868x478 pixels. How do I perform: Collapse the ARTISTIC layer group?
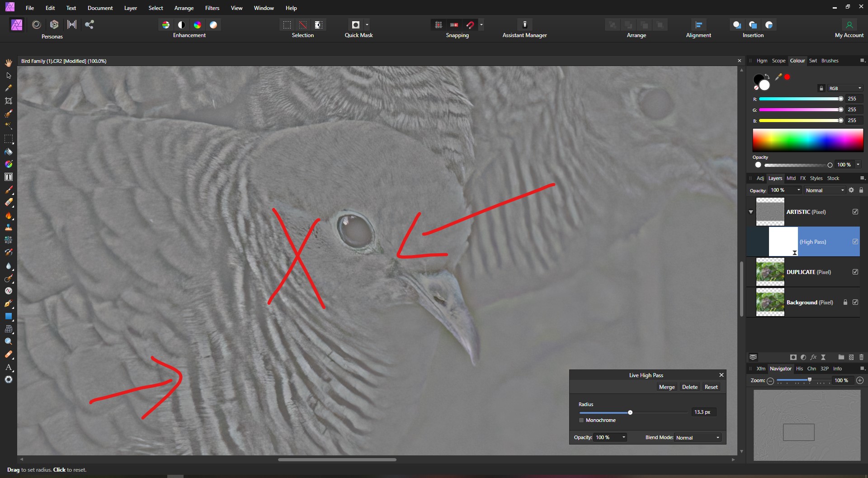(750, 211)
